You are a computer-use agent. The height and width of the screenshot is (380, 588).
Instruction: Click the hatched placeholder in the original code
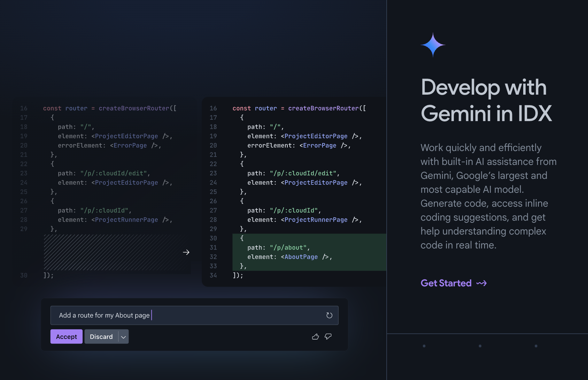pyautogui.click(x=113, y=252)
